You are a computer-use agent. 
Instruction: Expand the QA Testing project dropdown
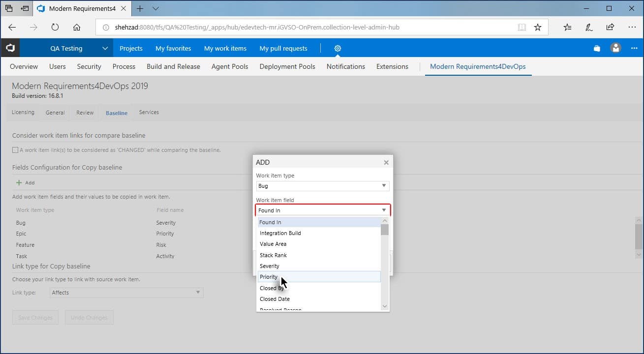point(105,48)
